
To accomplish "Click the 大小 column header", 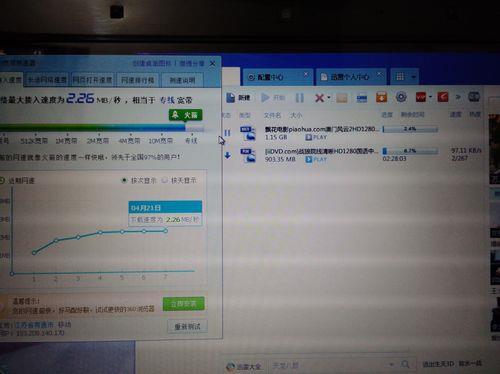I will click(296, 115).
